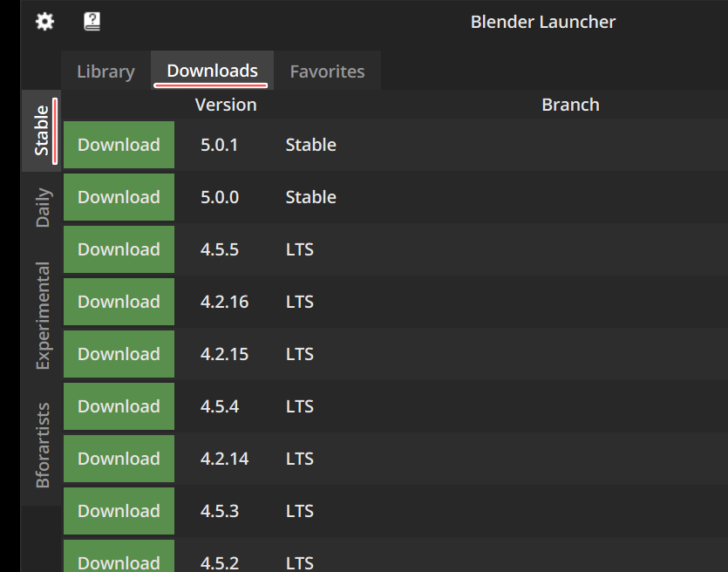The image size is (728, 572).
Task: Switch to the Daily sidebar tab
Action: pyautogui.click(x=42, y=208)
